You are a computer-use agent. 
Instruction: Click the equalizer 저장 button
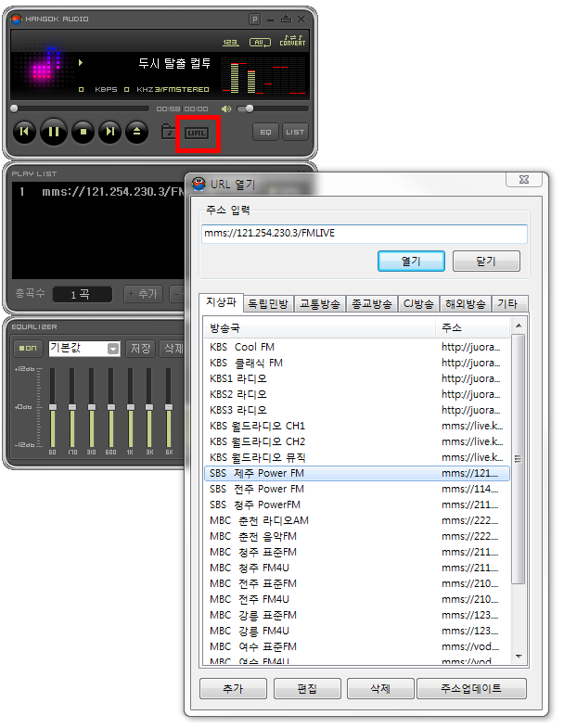coord(140,348)
